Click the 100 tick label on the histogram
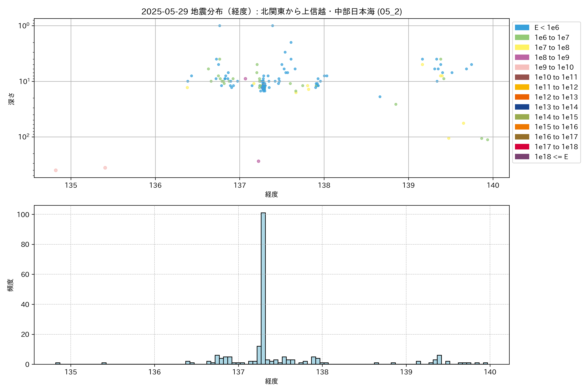588x392 pixels. coord(23,214)
